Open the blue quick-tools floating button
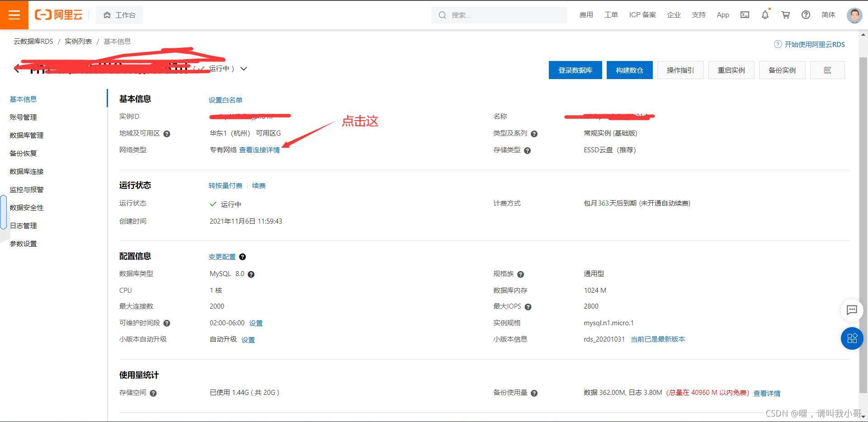 (x=852, y=338)
